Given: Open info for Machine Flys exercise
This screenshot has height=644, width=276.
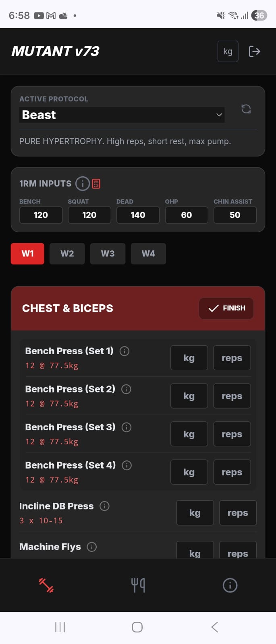Looking at the screenshot, I should [91, 547].
